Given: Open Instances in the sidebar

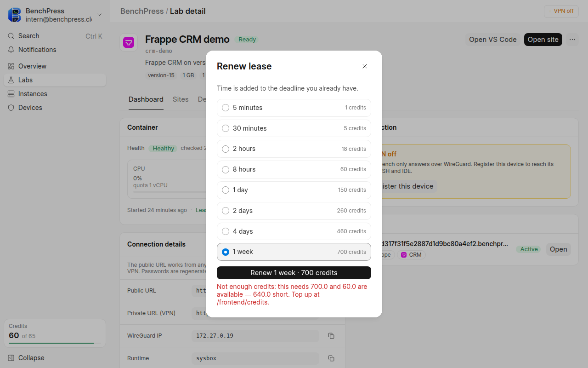Looking at the screenshot, I should click(x=55, y=94).
